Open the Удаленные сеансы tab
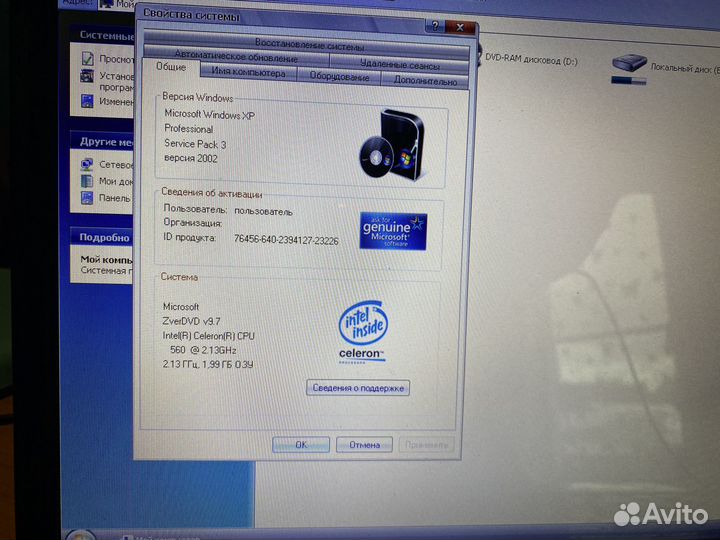 tap(399, 65)
